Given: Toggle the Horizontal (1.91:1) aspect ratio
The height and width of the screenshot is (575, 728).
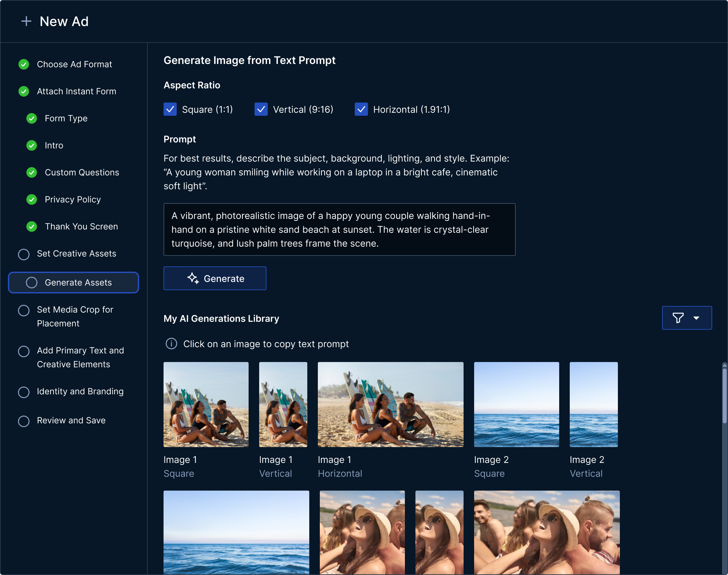Looking at the screenshot, I should click(361, 109).
